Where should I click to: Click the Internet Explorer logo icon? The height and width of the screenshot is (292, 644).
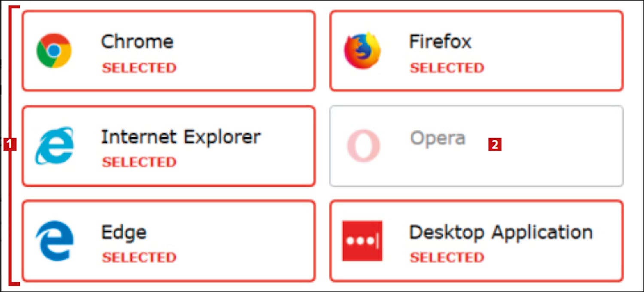(x=54, y=146)
